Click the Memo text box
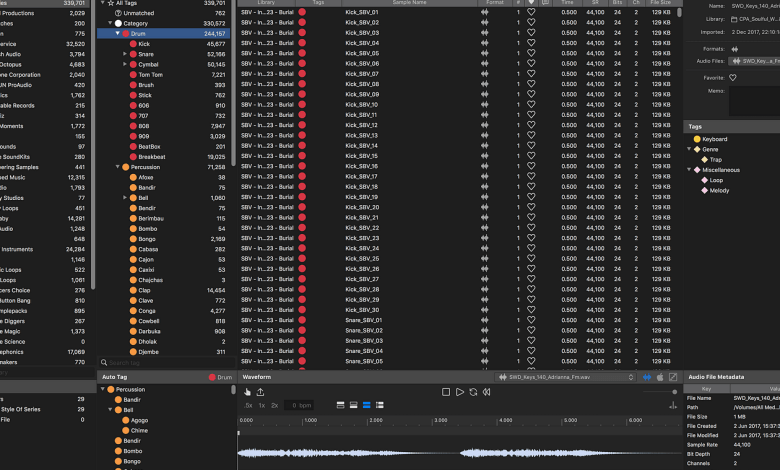The height and width of the screenshot is (470, 780). tap(754, 101)
